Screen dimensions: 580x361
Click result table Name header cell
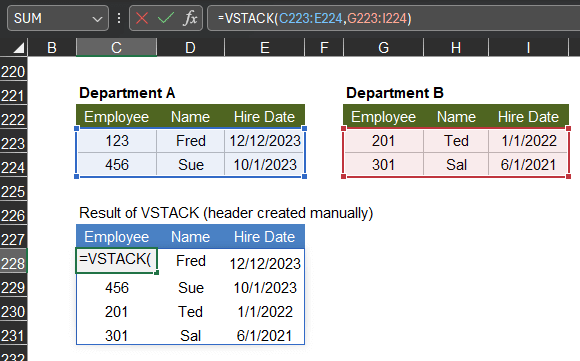(190, 237)
